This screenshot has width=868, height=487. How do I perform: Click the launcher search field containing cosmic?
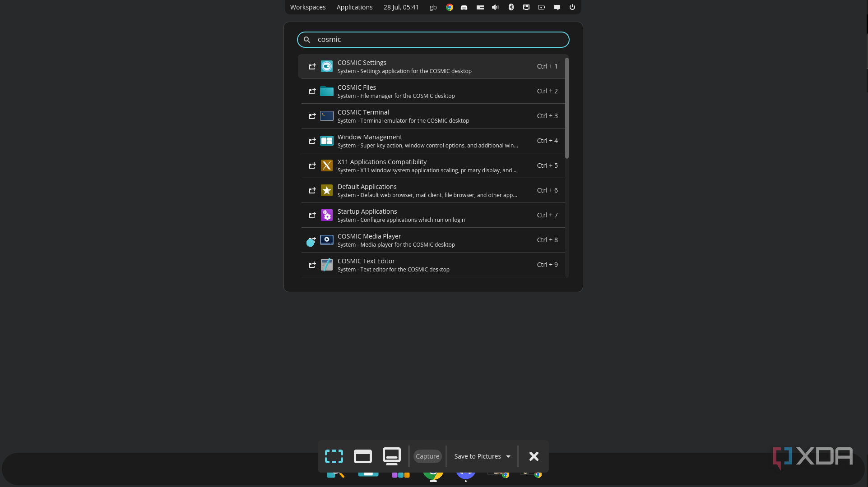coord(433,40)
